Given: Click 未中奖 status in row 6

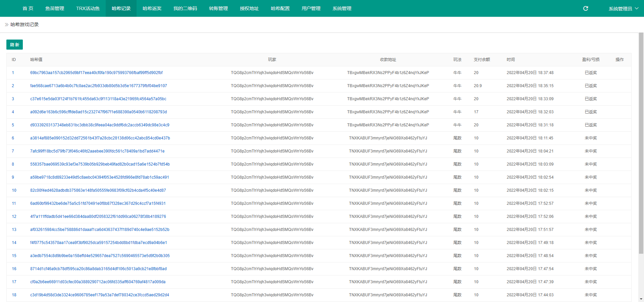Looking at the screenshot, I should coord(591,138).
